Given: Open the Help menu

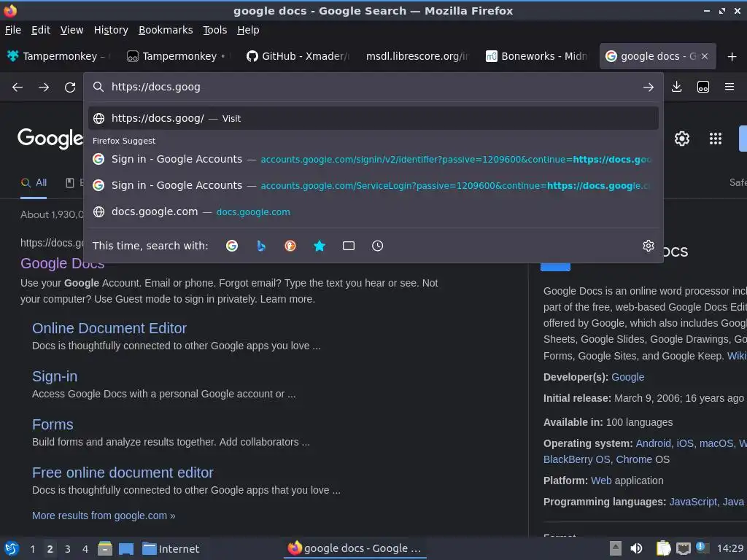Looking at the screenshot, I should pos(248,30).
